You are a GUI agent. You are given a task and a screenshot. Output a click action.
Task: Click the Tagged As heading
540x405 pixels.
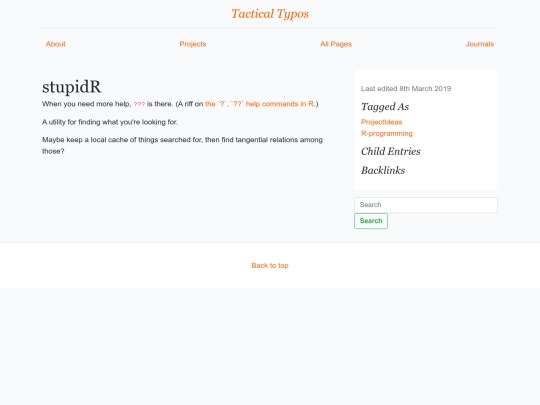[385, 107]
